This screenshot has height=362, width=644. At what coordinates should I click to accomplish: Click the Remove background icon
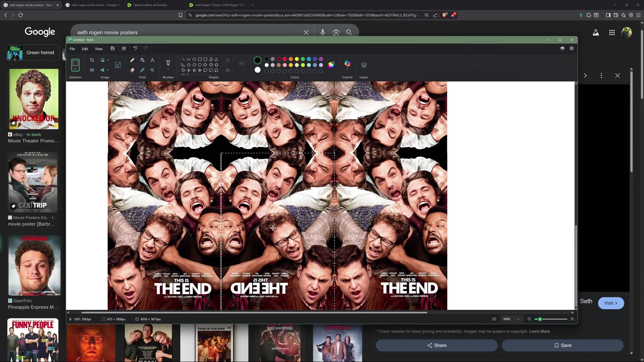coord(92,70)
